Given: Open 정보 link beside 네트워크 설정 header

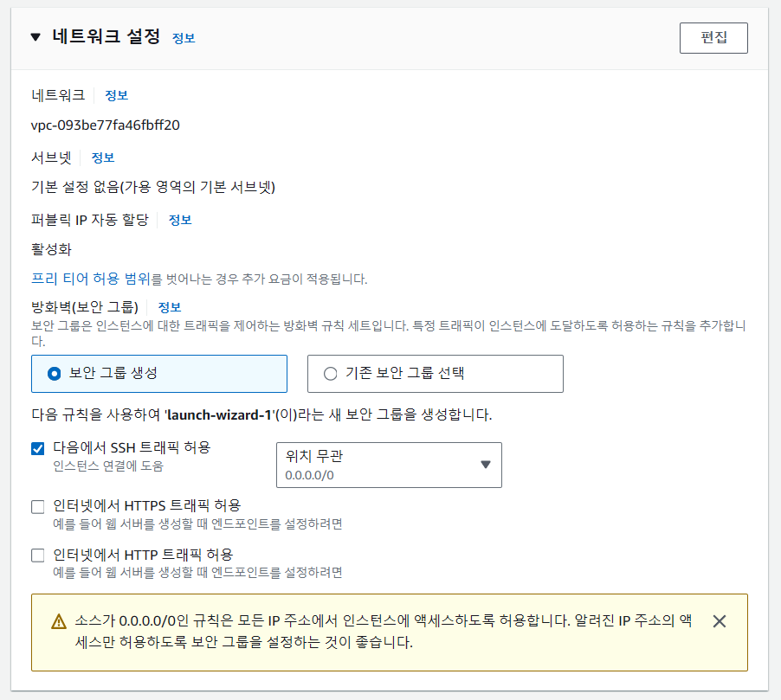Looking at the screenshot, I should point(184,38).
